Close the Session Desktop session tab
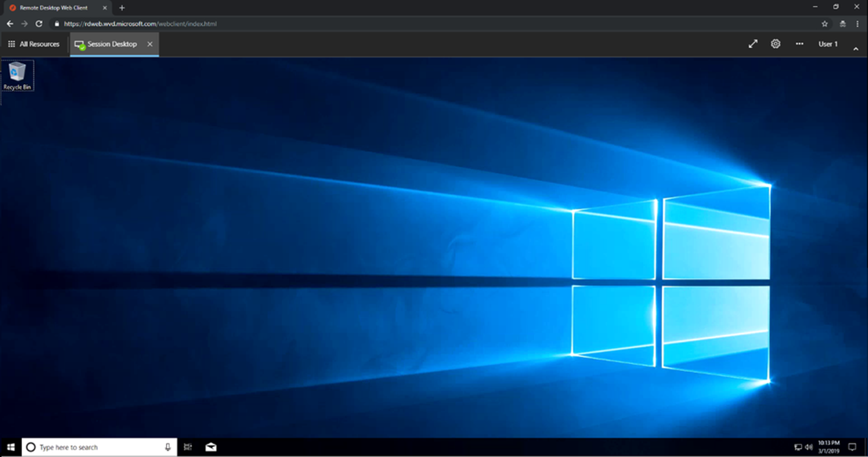This screenshot has width=868, height=457. coord(150,44)
